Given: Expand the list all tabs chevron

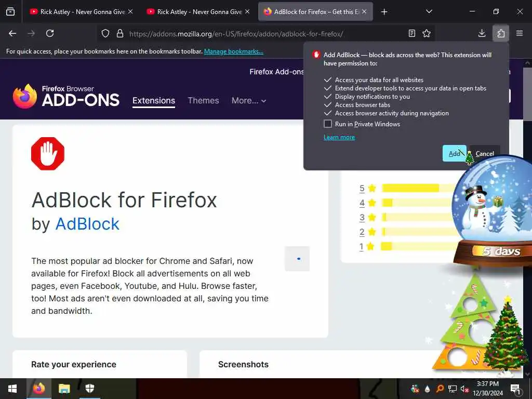Looking at the screenshot, I should 429,11.
